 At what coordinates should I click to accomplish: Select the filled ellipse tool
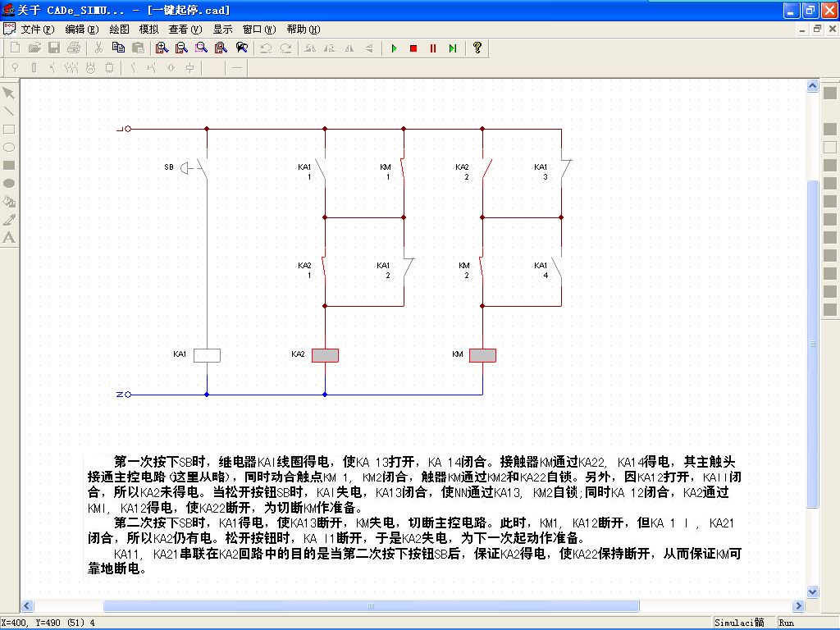(8, 183)
